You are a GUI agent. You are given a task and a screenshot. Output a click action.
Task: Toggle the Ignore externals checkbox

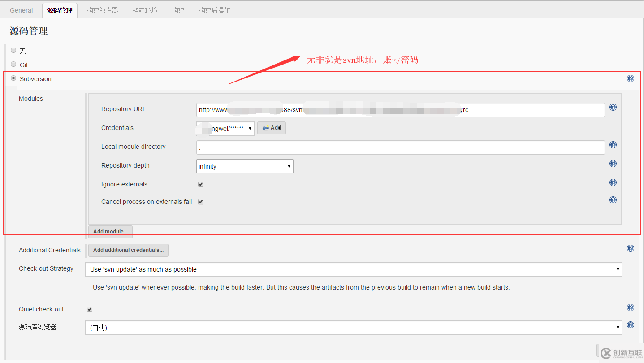click(x=201, y=184)
